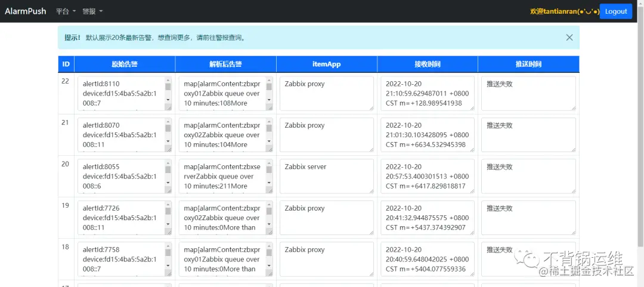Click the 20:57:53 receive time field
The width and height of the screenshot is (644, 287).
tap(428, 177)
